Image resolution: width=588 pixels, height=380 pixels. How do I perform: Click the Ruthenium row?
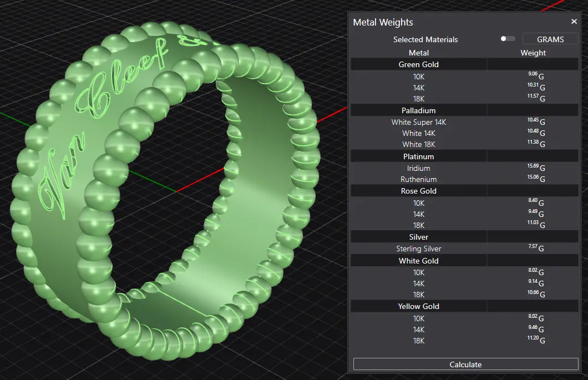[418, 179]
